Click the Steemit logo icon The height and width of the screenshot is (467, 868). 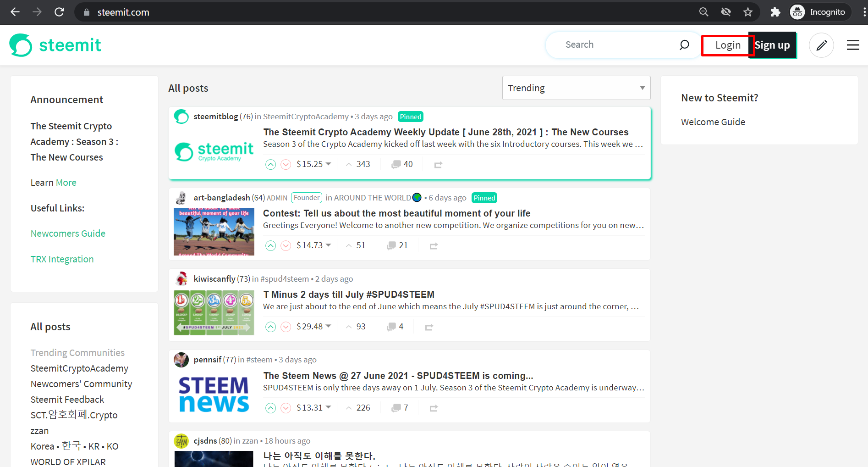point(21,45)
